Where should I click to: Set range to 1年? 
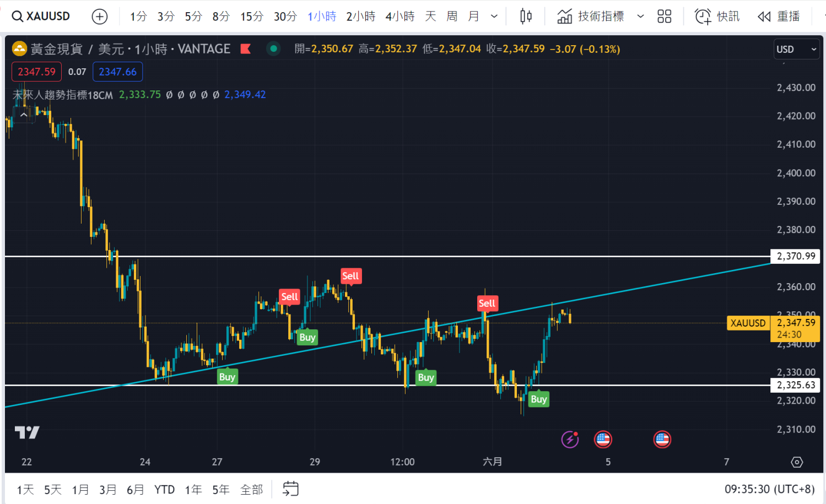[x=193, y=490]
